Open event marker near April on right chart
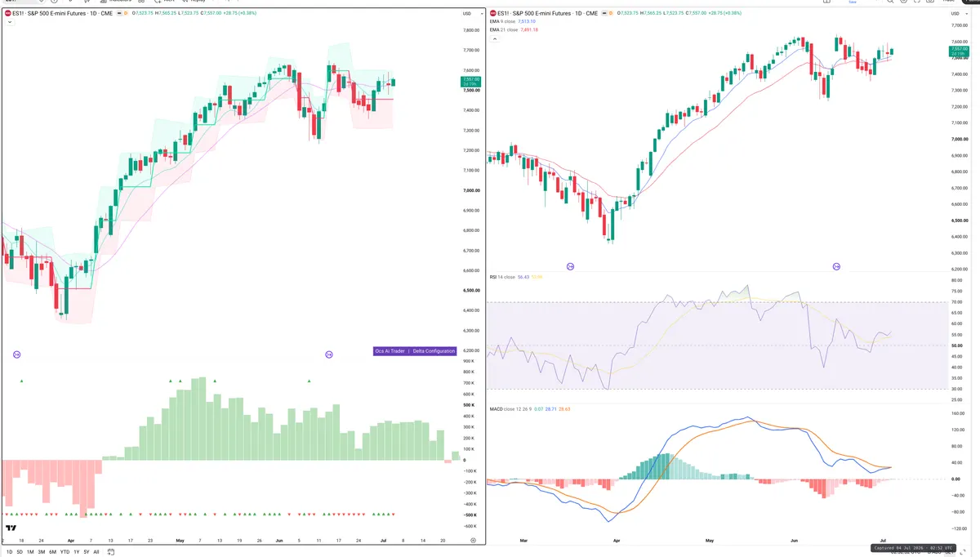Image resolution: width=980 pixels, height=557 pixels. click(570, 266)
